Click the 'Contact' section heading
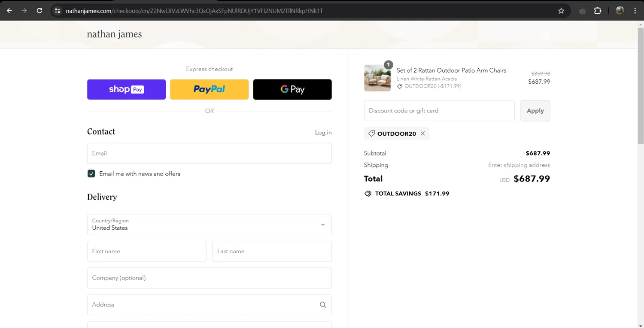Image resolution: width=644 pixels, height=328 pixels. (x=101, y=132)
